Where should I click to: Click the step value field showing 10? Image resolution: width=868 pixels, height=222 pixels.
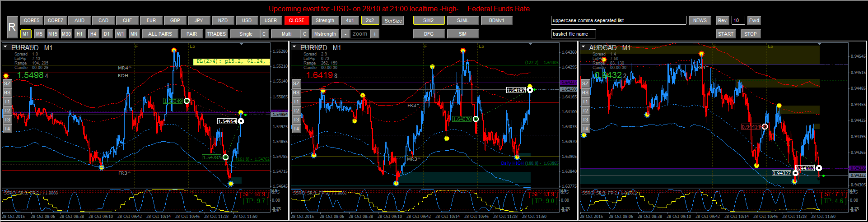pyautogui.click(x=738, y=20)
